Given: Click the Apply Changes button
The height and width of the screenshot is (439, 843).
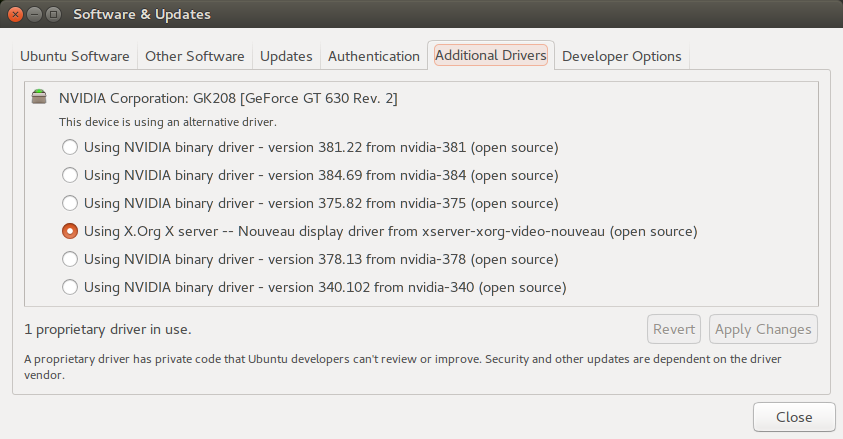Looking at the screenshot, I should coord(763,329).
